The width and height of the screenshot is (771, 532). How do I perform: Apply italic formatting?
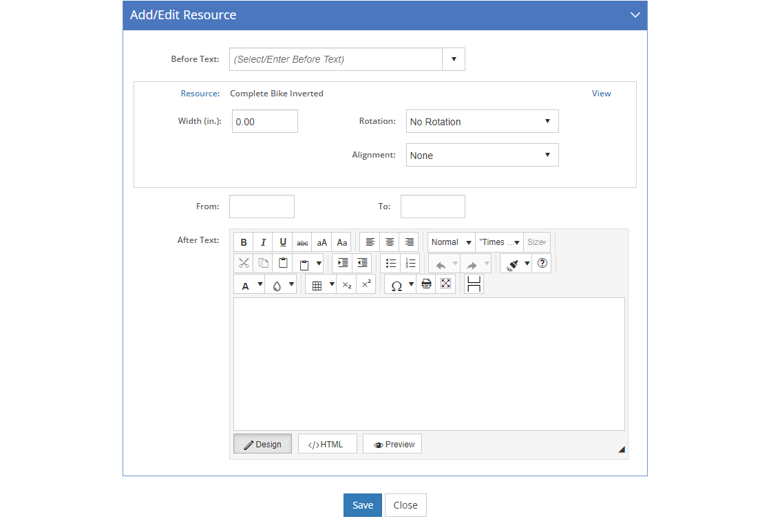click(263, 242)
